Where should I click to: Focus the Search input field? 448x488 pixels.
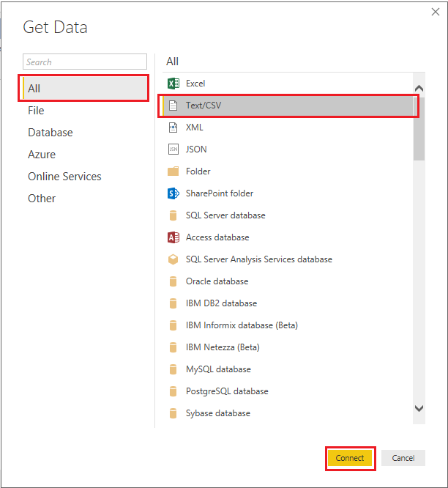[x=85, y=62]
